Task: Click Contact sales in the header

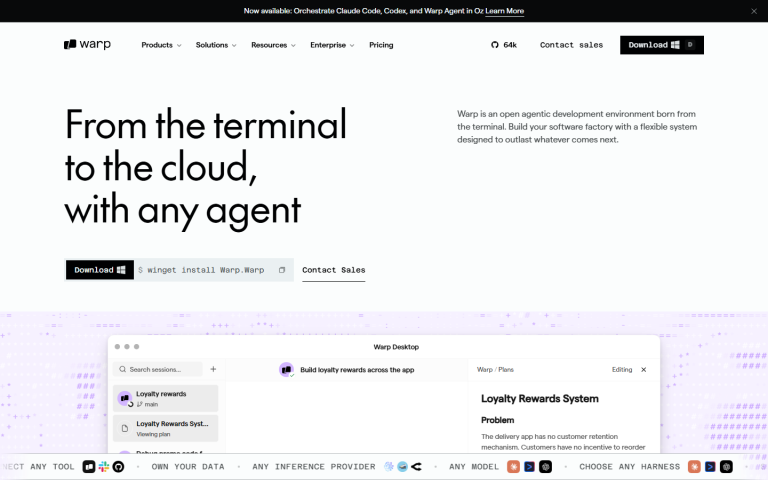Action: pos(571,45)
